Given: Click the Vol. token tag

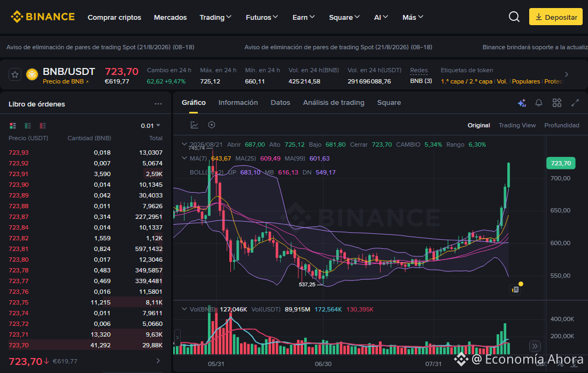Looking at the screenshot, I should click(502, 81).
